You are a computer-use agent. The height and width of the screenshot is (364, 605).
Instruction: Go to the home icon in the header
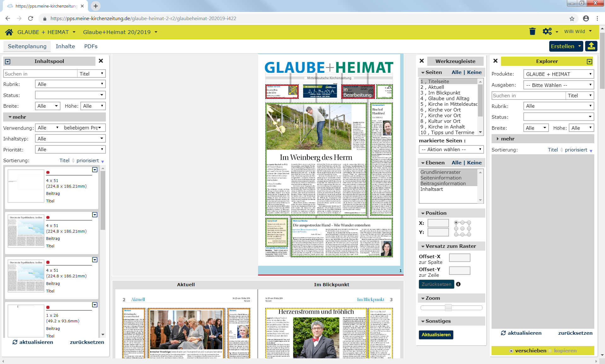click(9, 32)
